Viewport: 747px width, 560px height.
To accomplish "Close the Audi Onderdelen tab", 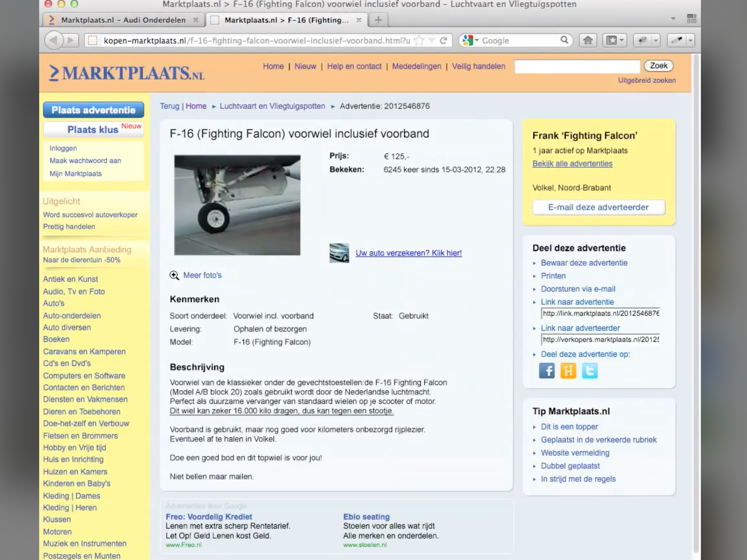I will (x=196, y=20).
